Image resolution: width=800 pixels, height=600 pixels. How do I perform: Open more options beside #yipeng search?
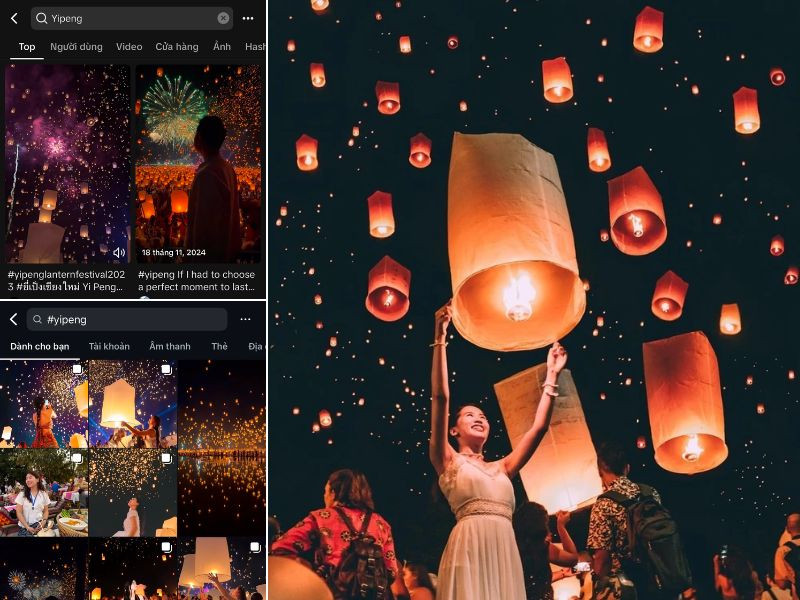pos(245,319)
